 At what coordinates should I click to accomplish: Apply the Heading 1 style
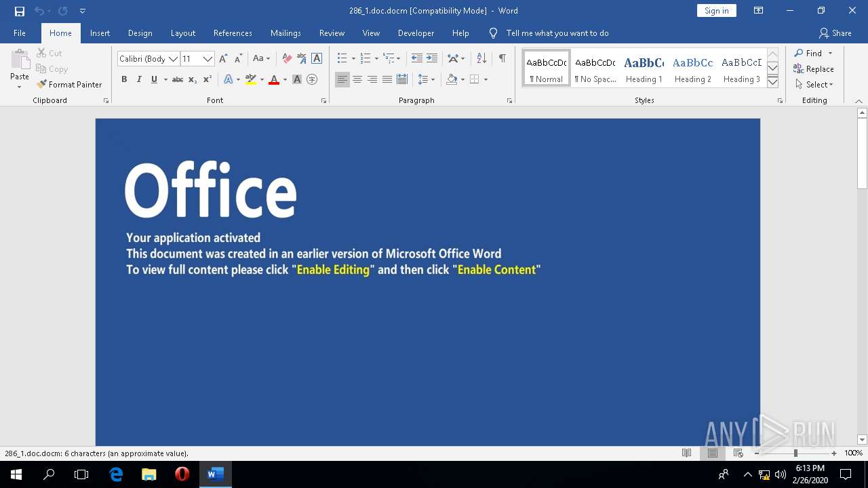(x=644, y=69)
